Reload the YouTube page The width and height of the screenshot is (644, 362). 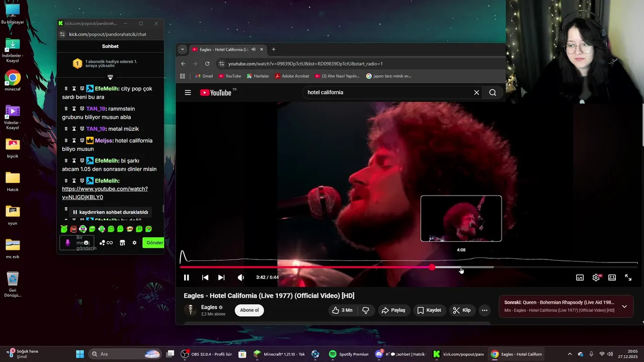click(x=207, y=64)
